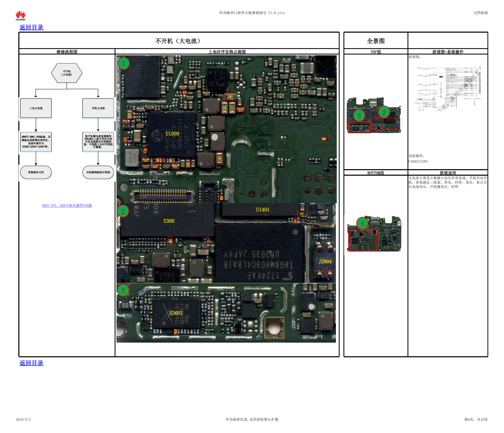Click the 文档密级 header text

point(480,13)
